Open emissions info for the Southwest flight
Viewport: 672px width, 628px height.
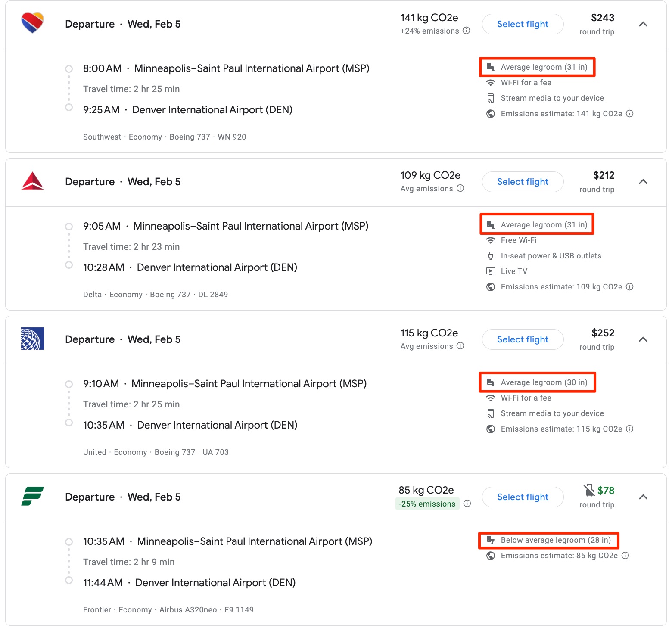click(x=467, y=31)
